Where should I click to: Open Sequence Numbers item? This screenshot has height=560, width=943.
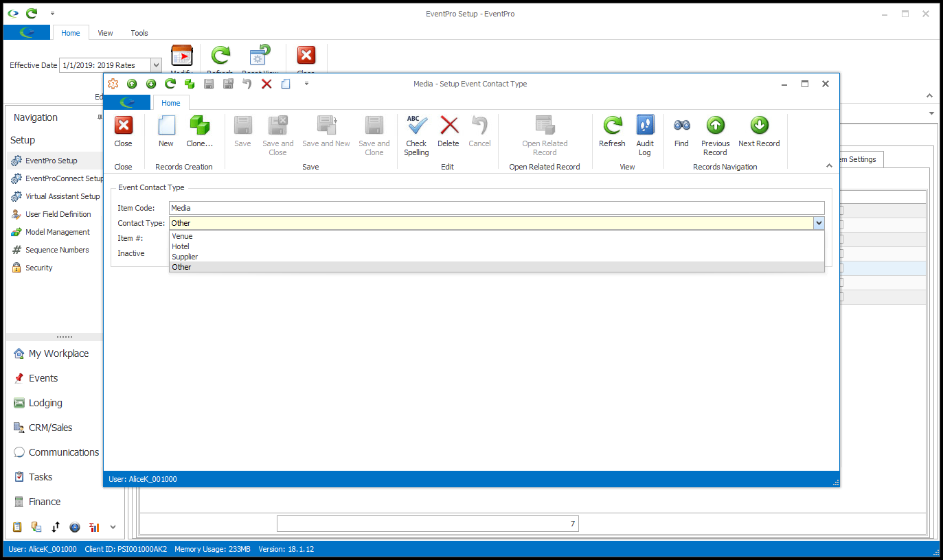[49, 250]
